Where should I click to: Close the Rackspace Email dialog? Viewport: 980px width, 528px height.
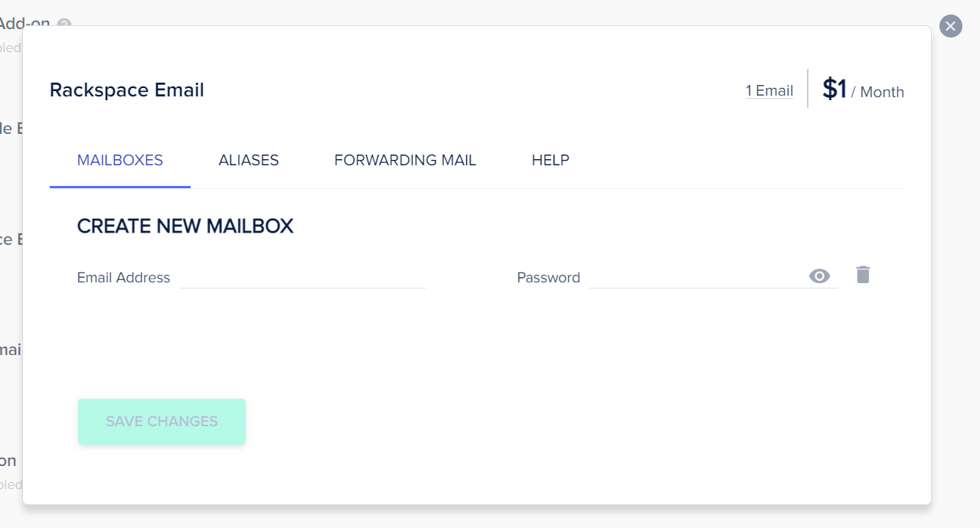coord(950,26)
